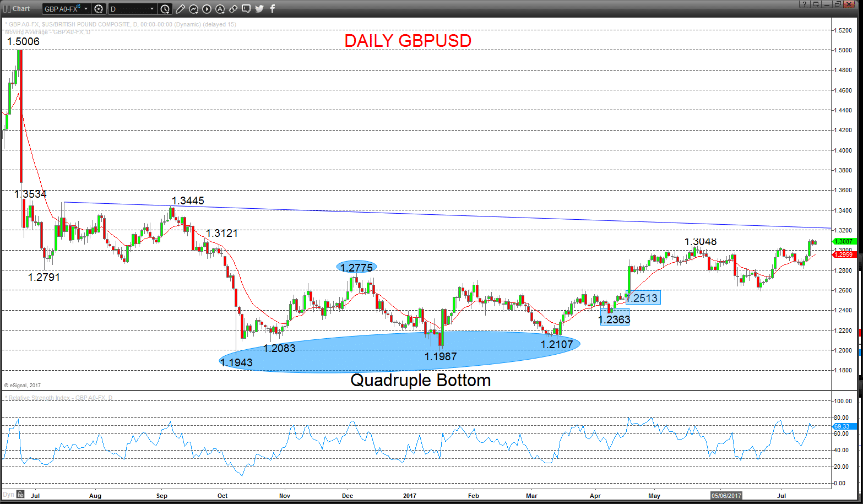Viewport: 863px width, 504px height.
Task: Click the 1.2083 price label
Action: pyautogui.click(x=279, y=348)
